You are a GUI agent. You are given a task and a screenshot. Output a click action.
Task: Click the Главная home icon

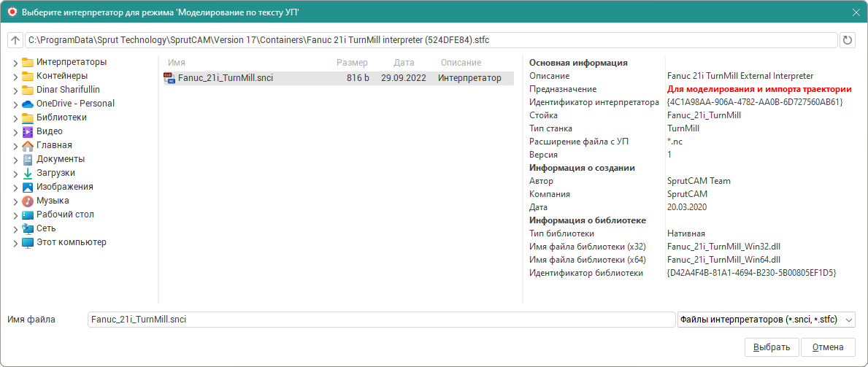28,145
